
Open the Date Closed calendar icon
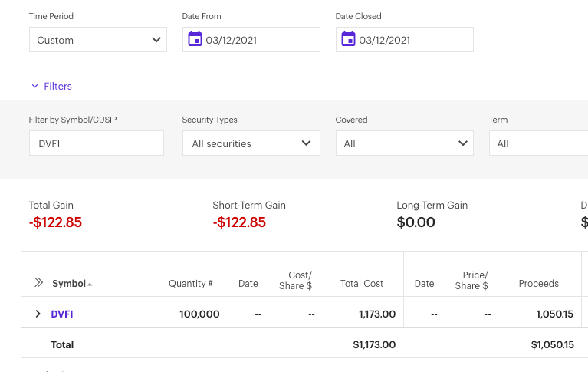[x=348, y=39]
